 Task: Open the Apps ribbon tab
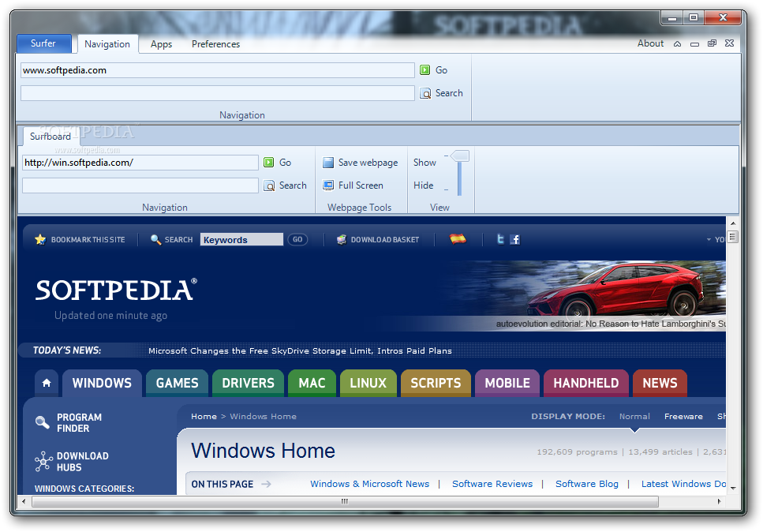pos(161,44)
